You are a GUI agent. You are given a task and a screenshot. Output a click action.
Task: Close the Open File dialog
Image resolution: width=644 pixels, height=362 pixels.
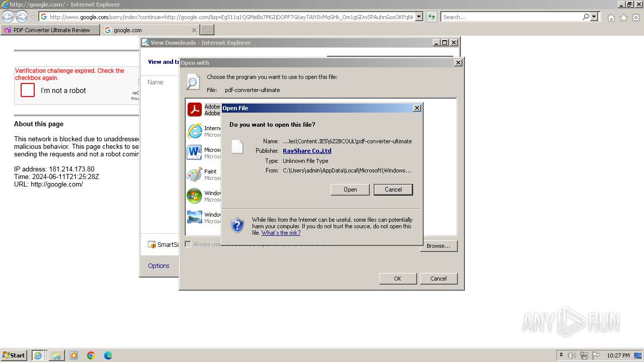(x=417, y=108)
